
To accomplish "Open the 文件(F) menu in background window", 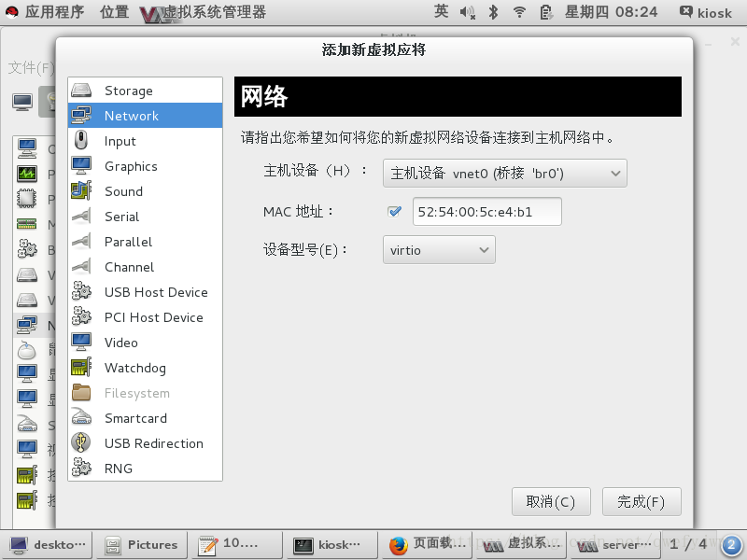I will coord(31,68).
